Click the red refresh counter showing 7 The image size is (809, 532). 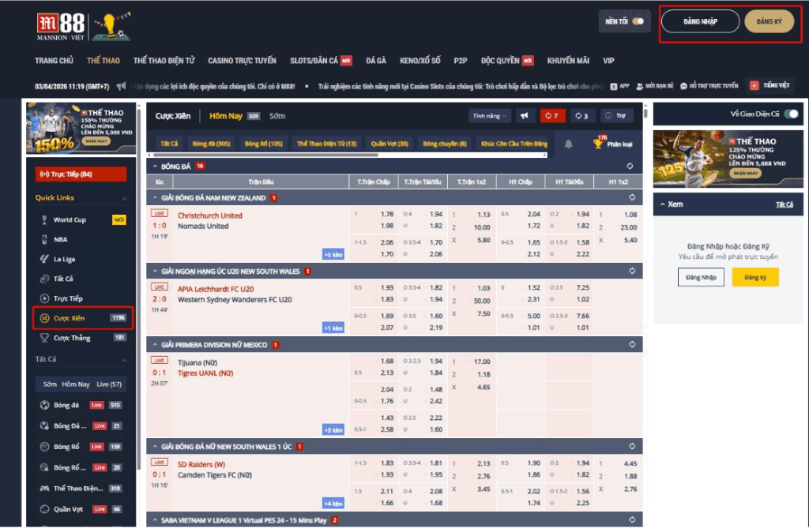pos(552,116)
